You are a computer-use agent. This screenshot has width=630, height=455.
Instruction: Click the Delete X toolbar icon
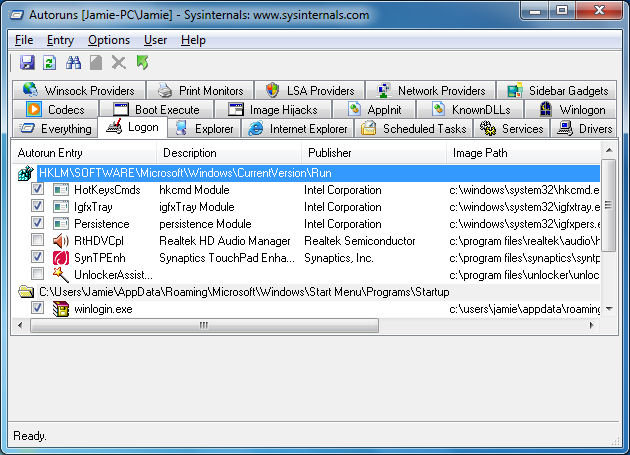[x=119, y=63]
